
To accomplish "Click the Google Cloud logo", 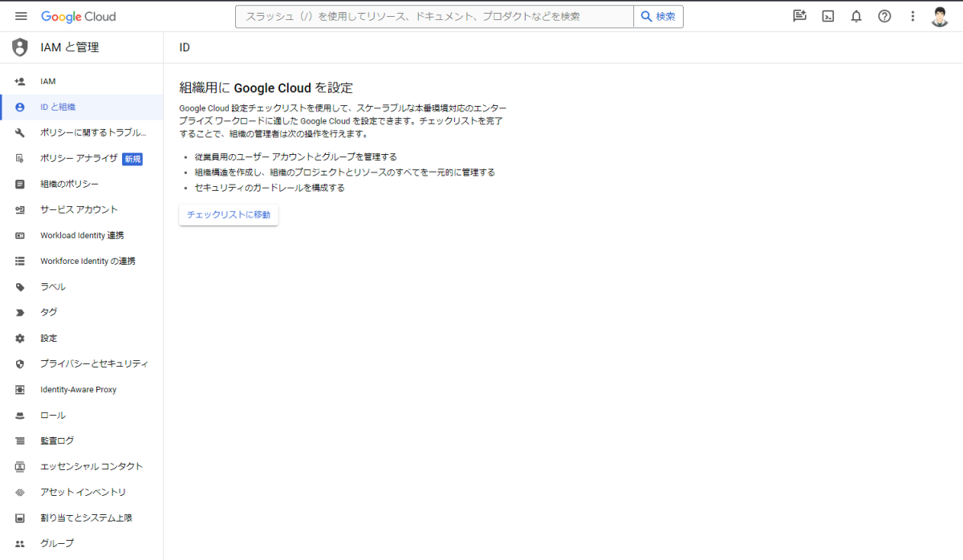I will click(79, 16).
